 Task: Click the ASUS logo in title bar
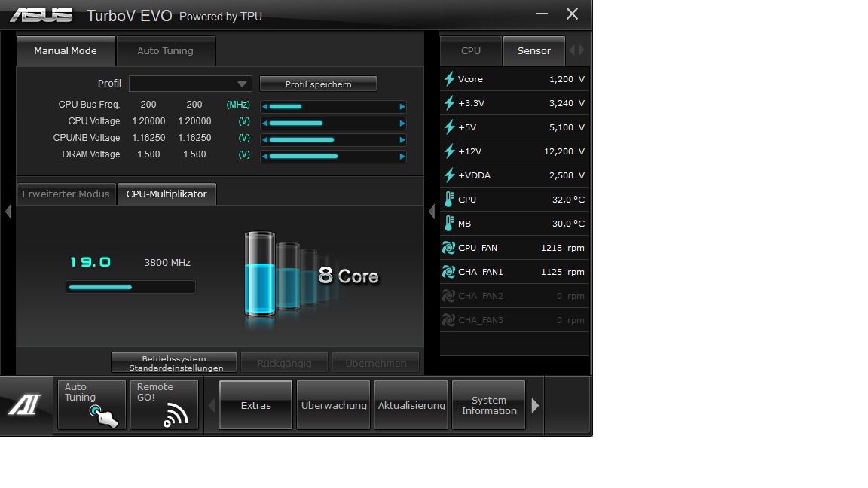[x=41, y=16]
